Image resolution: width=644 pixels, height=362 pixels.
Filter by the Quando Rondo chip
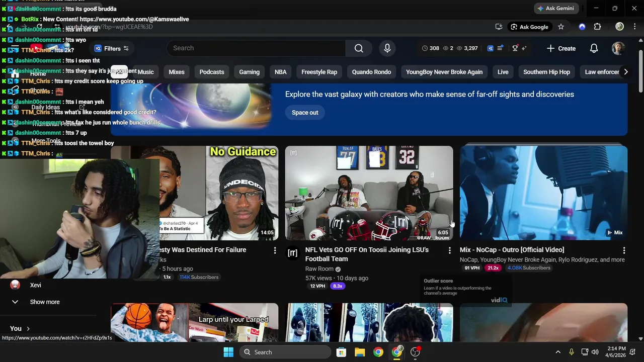pyautogui.click(x=371, y=72)
